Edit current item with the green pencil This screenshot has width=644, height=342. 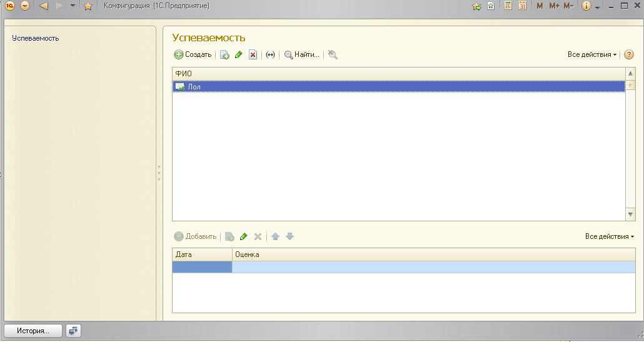239,54
